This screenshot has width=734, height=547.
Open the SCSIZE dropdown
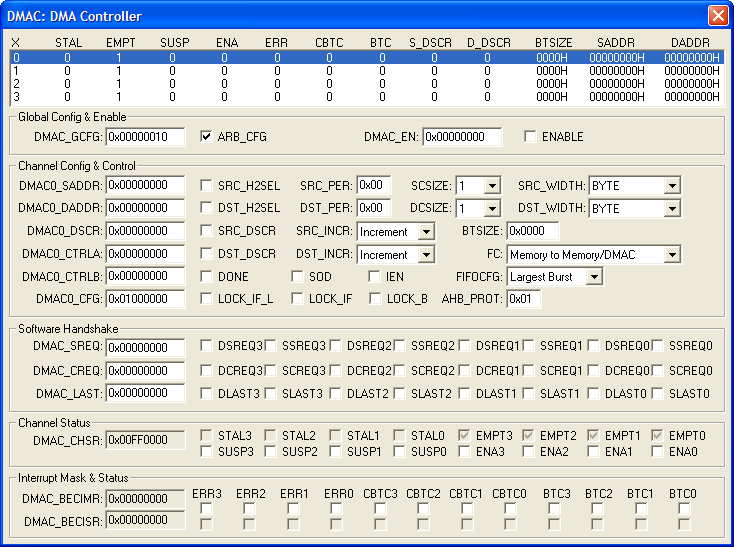[491, 186]
